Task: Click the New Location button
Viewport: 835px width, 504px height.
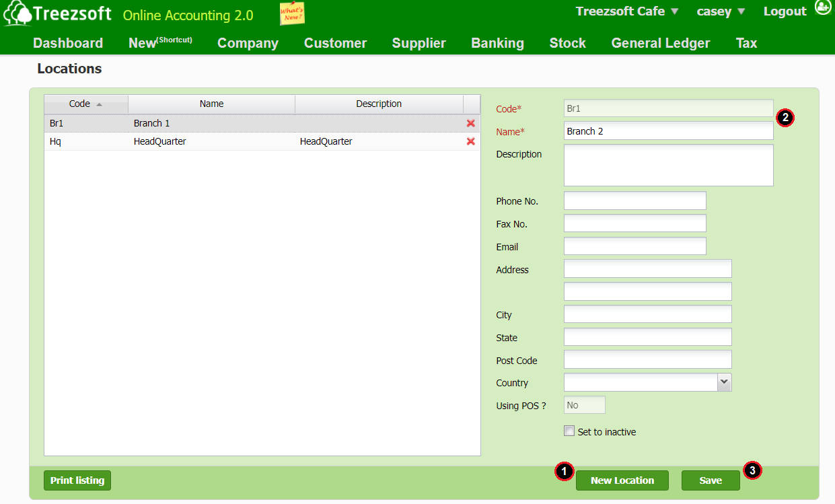Action: (x=622, y=480)
